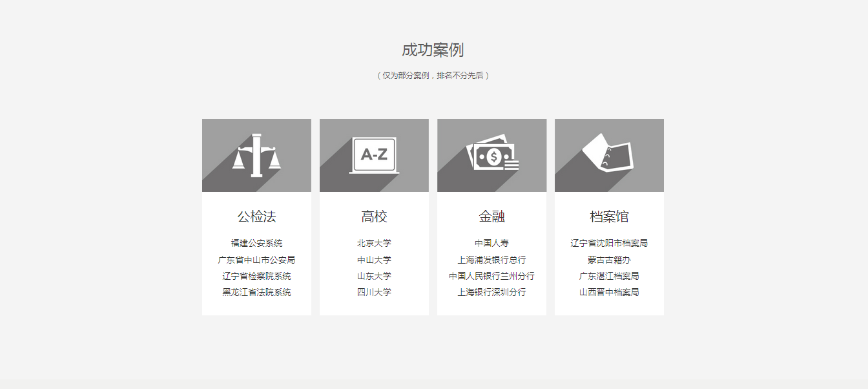Select 上海银行深圳分行 entry

click(491, 292)
